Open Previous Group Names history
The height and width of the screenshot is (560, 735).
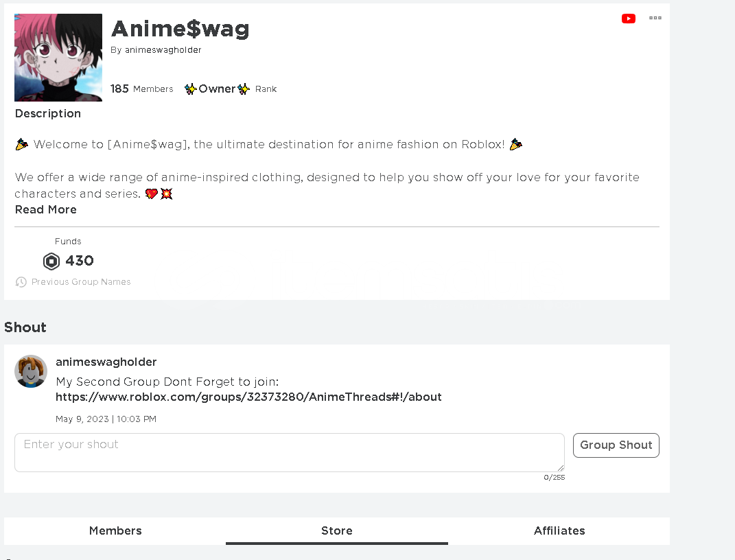[x=80, y=281]
